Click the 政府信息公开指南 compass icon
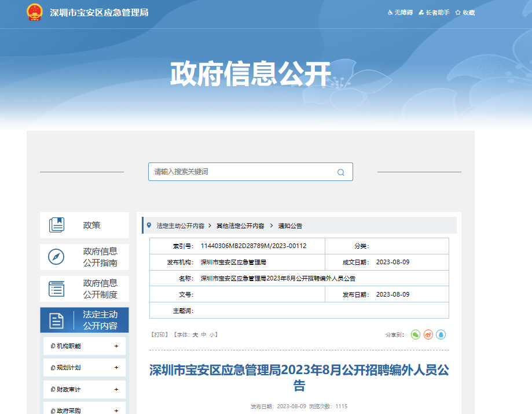532x414 pixels. 56,257
